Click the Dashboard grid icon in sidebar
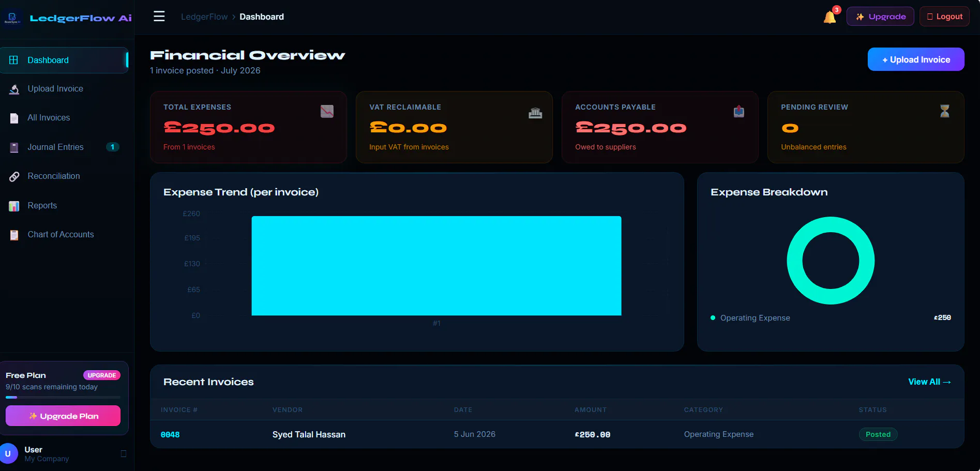 click(14, 60)
